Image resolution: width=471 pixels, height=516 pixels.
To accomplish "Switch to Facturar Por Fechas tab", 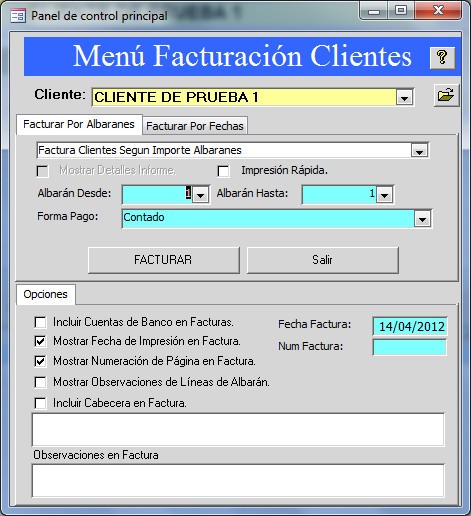I will pos(195,126).
